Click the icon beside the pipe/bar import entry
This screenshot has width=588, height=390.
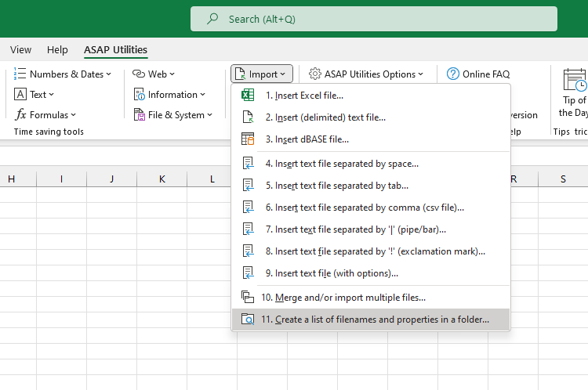(248, 229)
